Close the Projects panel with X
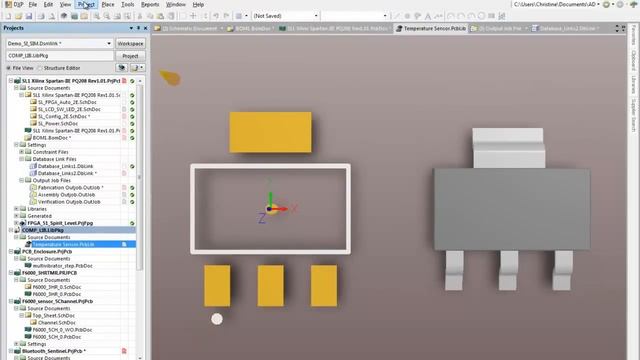Viewport: 640px width, 360px height. 145,28
